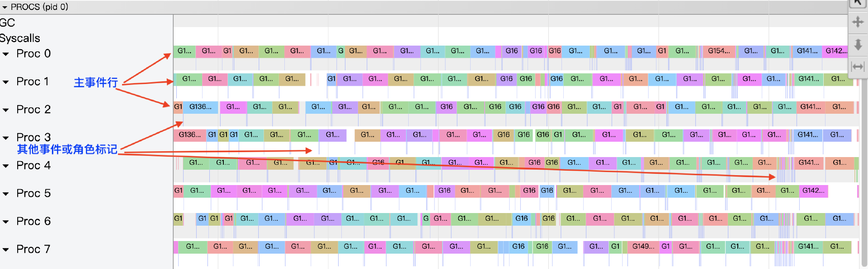Image resolution: width=868 pixels, height=269 pixels.
Task: Click the G136... slice in Proc 2
Action: 200,107
